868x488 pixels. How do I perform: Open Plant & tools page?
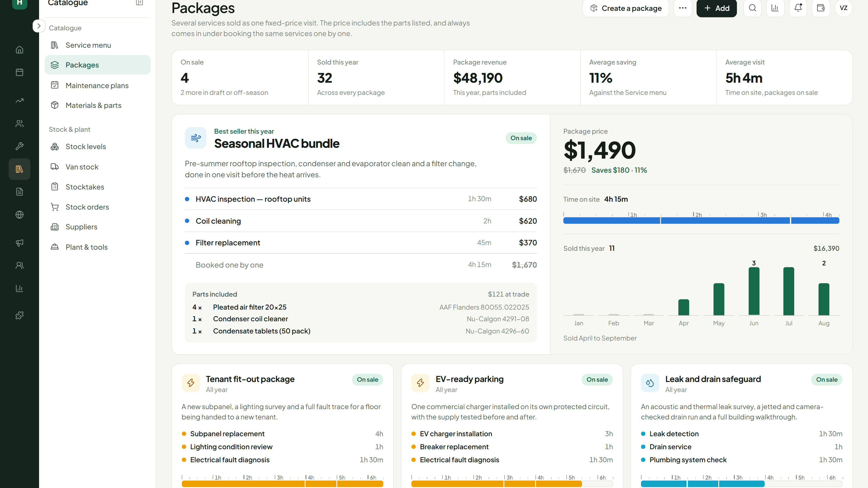pos(97,247)
